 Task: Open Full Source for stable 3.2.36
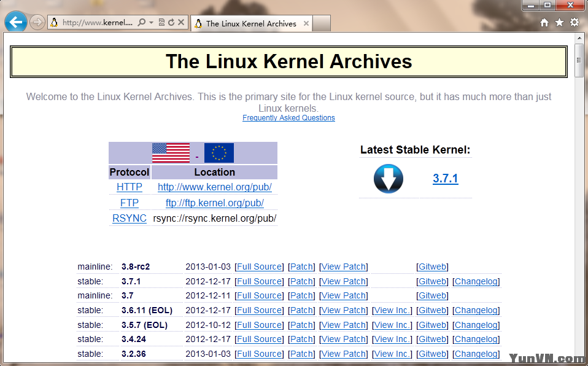[x=259, y=354]
